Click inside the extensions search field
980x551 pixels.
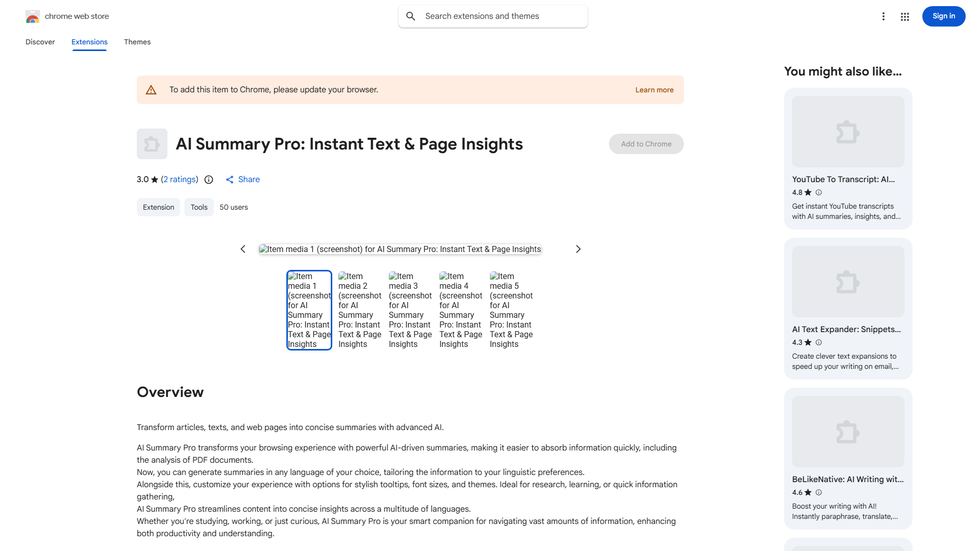[x=493, y=16]
